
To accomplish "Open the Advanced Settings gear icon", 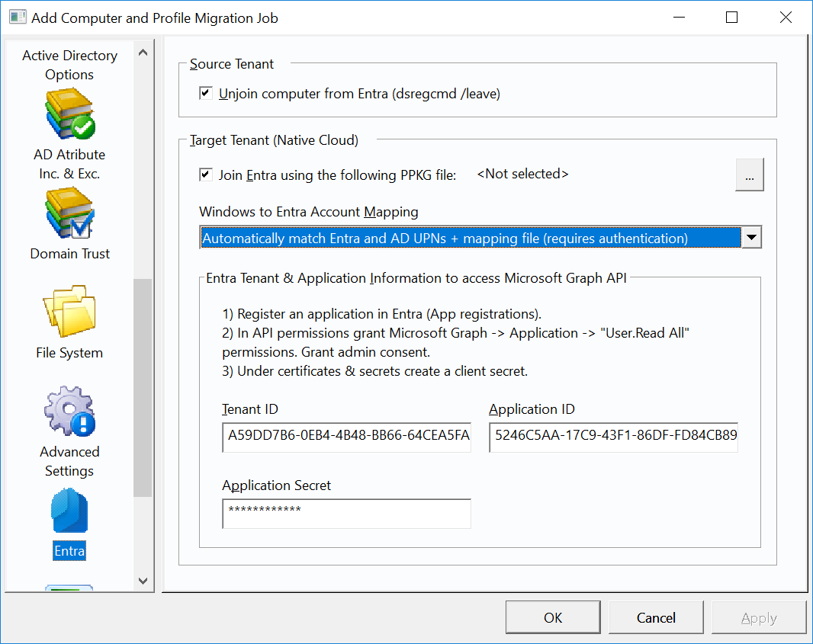I will (x=70, y=410).
